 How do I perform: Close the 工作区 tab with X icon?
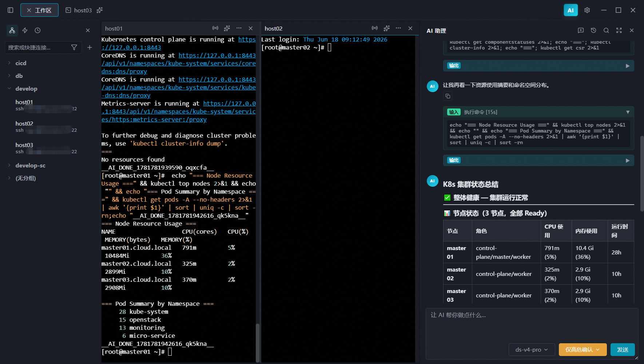pyautogui.click(x=29, y=10)
